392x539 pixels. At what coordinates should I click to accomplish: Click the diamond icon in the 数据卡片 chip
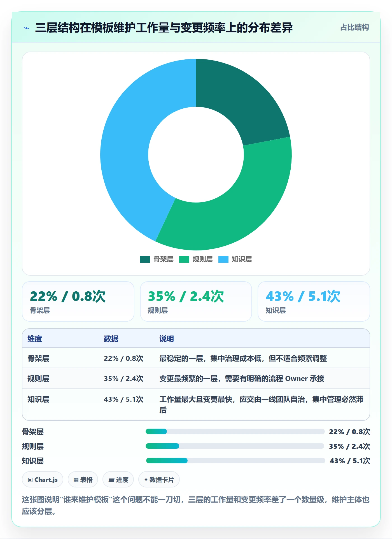tap(146, 480)
